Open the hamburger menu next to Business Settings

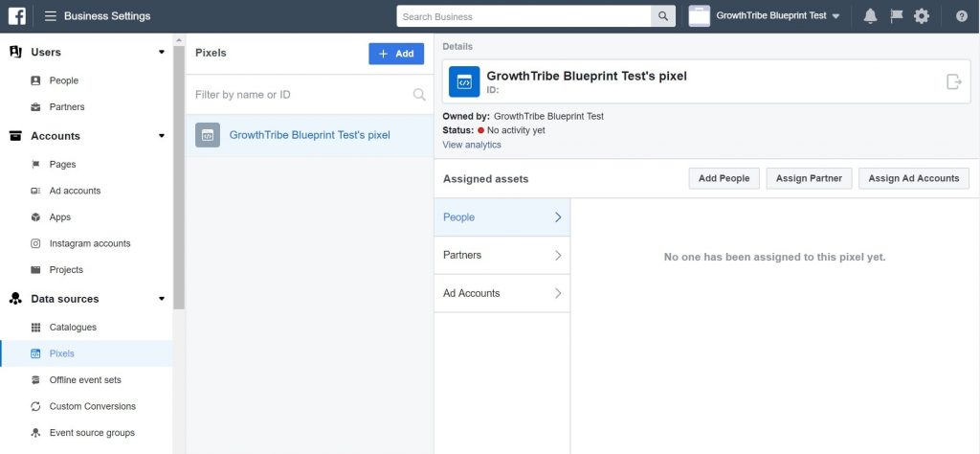coord(51,16)
